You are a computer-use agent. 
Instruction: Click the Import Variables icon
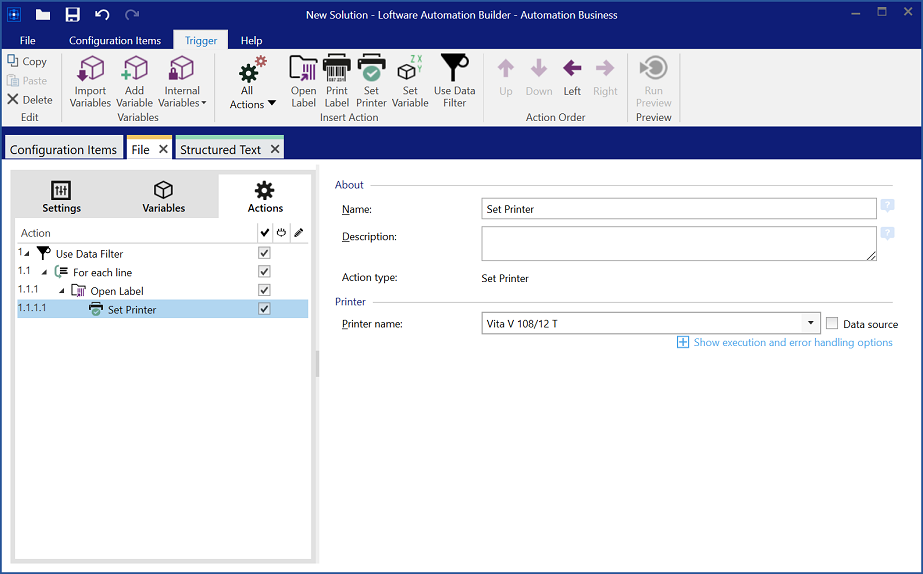90,81
